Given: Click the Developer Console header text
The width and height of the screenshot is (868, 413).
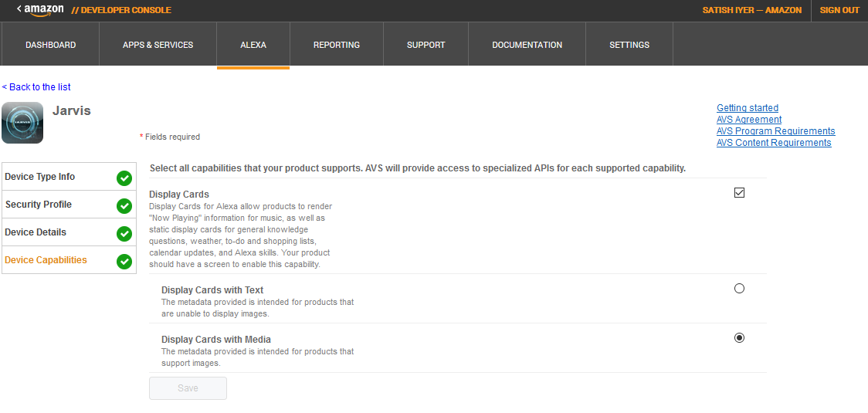Looking at the screenshot, I should pyautogui.click(x=121, y=10).
